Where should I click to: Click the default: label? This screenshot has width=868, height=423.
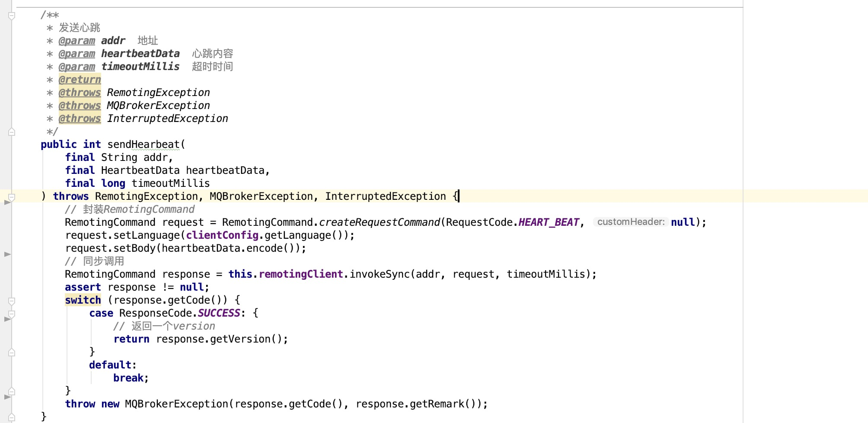coord(113,365)
